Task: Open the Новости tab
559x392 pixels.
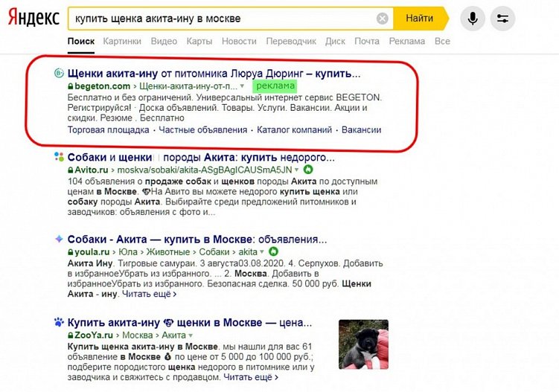Action: [239, 42]
